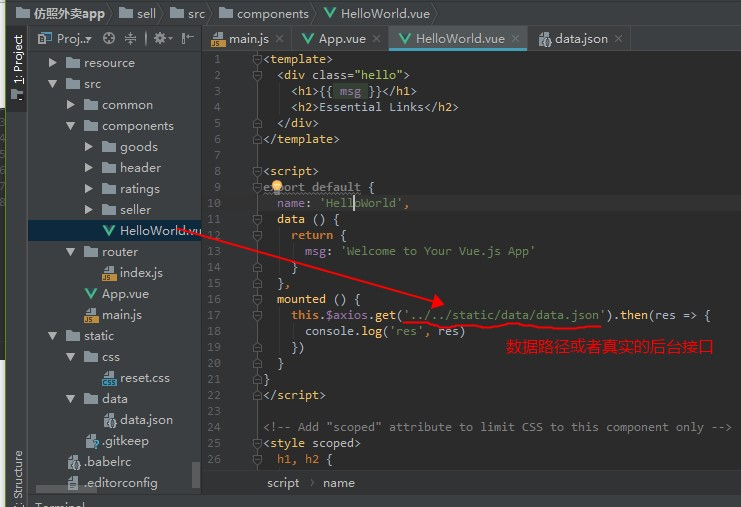Collapse the css folder
The height and width of the screenshot is (507, 741).
point(70,357)
